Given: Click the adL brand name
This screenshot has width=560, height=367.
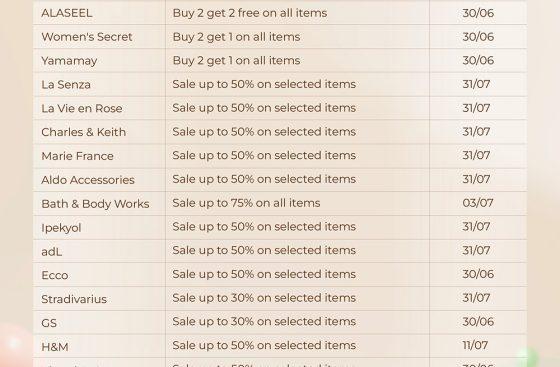Looking at the screenshot, I should (x=52, y=252).
